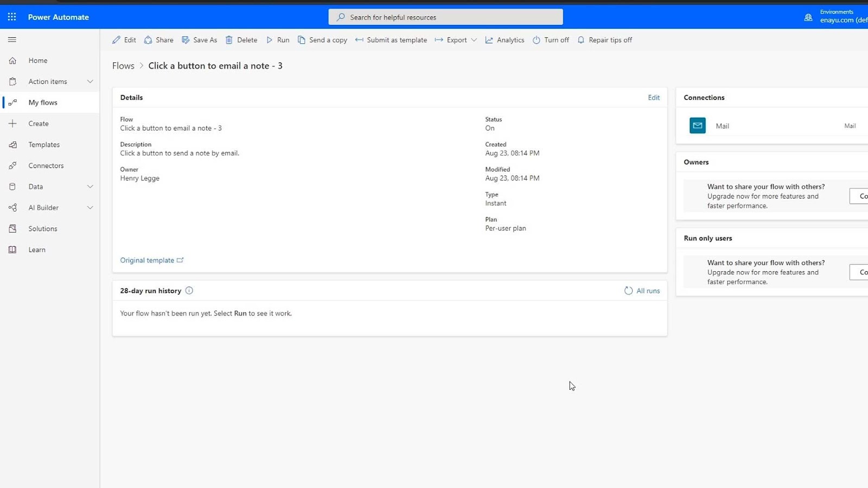Click the Instant type value
Viewport: 868px width, 488px height.
[x=496, y=203]
